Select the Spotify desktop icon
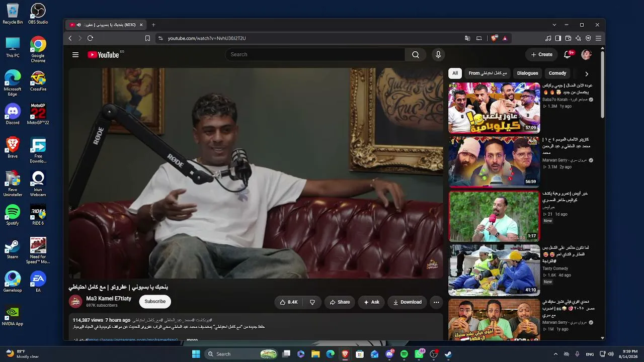644x362 pixels. (x=13, y=215)
